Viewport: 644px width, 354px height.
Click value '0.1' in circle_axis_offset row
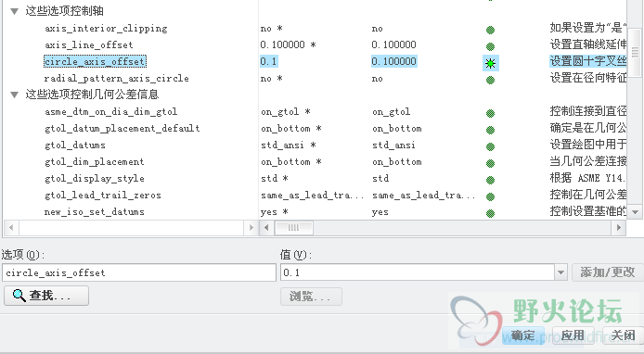[268, 61]
